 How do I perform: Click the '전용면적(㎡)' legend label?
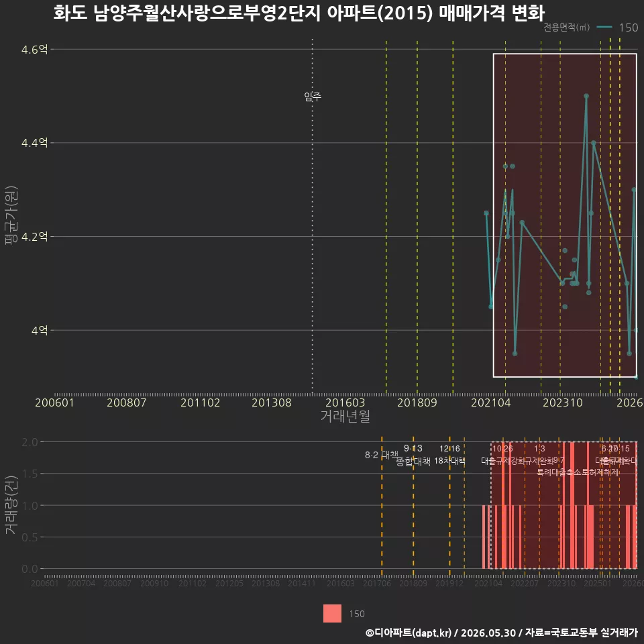[566, 28]
